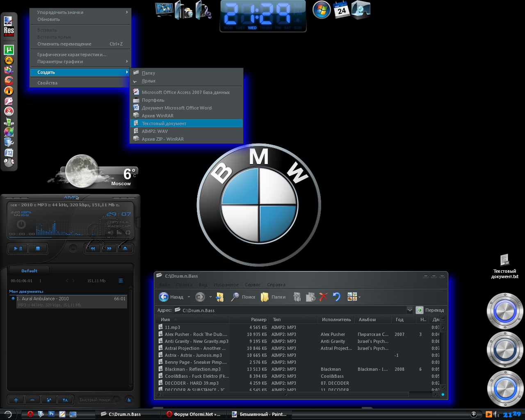Click AIMP add-to-playlist plus button
525x420 pixels.
pyautogui.click(x=16, y=400)
